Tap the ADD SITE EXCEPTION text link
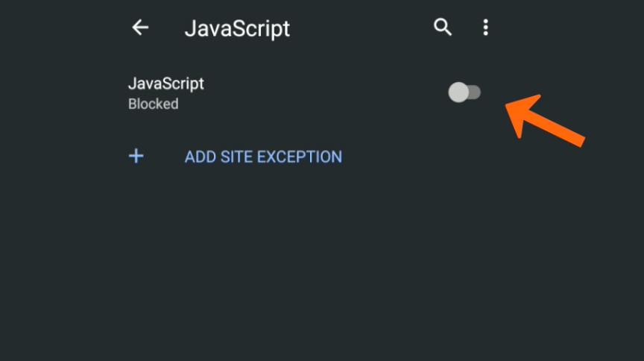The image size is (644, 361). [263, 157]
